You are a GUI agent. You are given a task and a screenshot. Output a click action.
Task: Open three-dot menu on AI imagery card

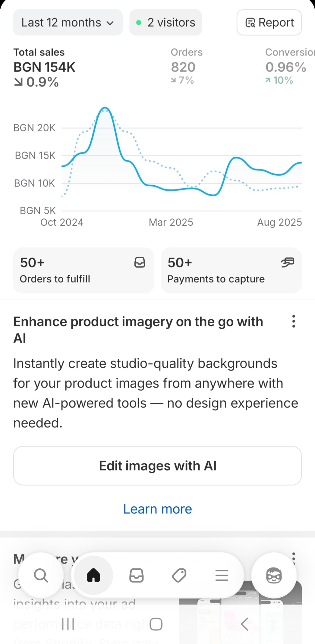point(293,321)
